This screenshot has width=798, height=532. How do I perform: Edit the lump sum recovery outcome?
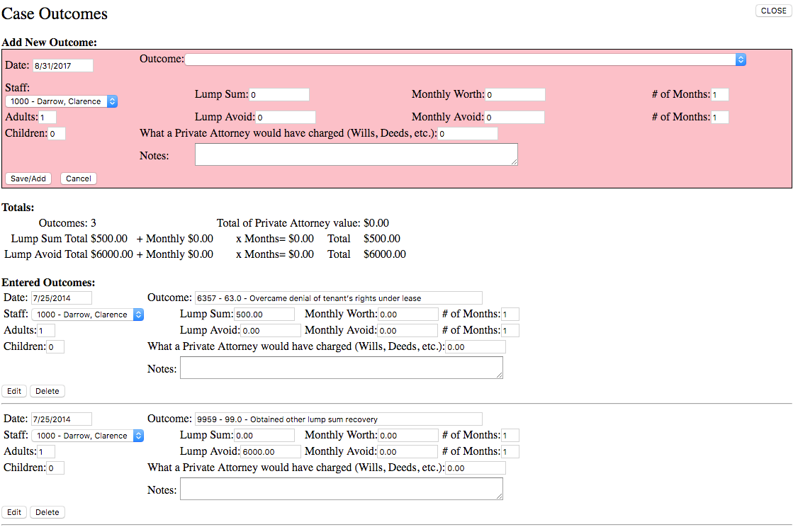14,512
